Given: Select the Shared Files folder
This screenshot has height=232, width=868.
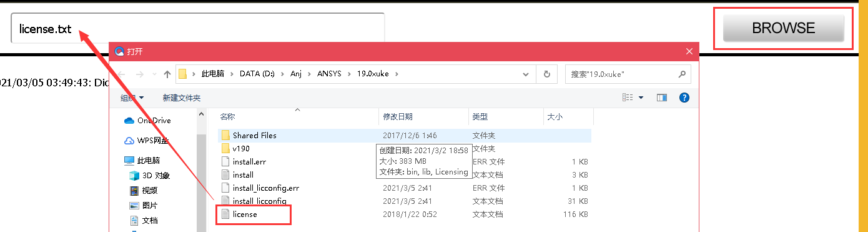Looking at the screenshot, I should click(405, 135).
